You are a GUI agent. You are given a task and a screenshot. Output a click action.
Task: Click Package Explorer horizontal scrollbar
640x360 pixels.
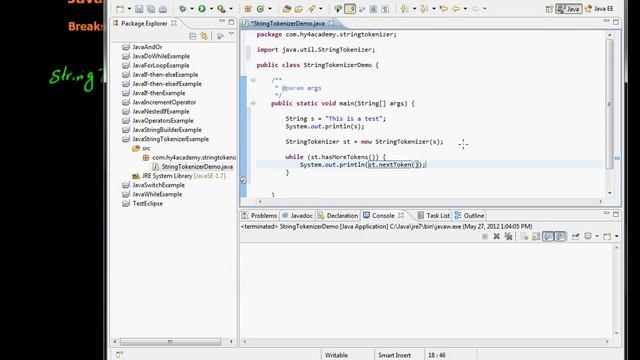click(170, 341)
